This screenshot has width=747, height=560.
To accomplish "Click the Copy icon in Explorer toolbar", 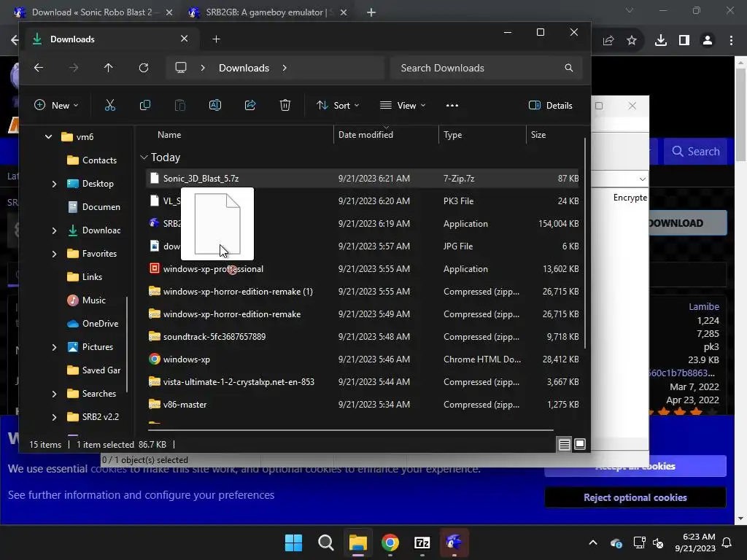I will pyautogui.click(x=145, y=105).
